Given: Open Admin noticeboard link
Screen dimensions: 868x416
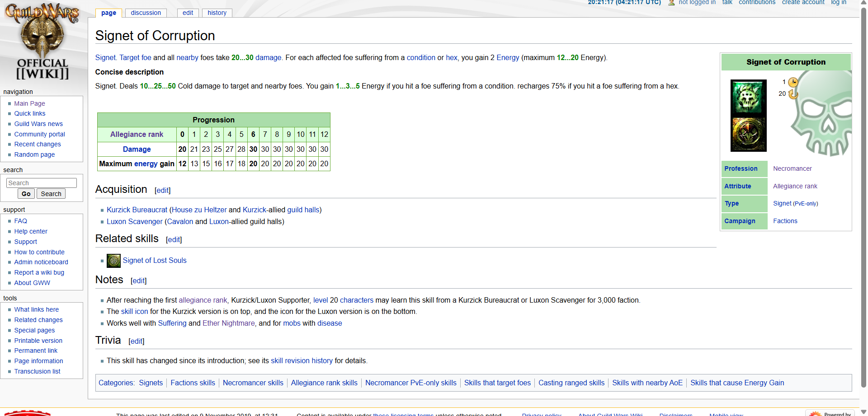Looking at the screenshot, I should [41, 262].
